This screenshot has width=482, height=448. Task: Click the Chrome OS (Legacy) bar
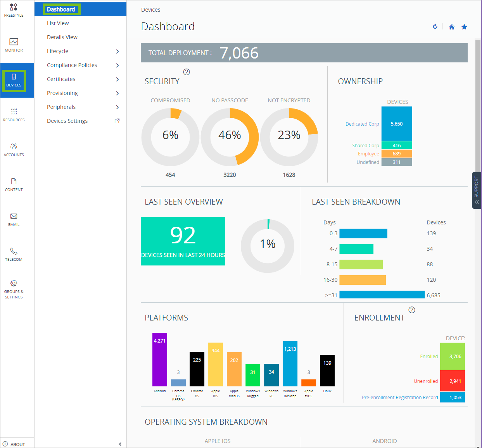178,383
